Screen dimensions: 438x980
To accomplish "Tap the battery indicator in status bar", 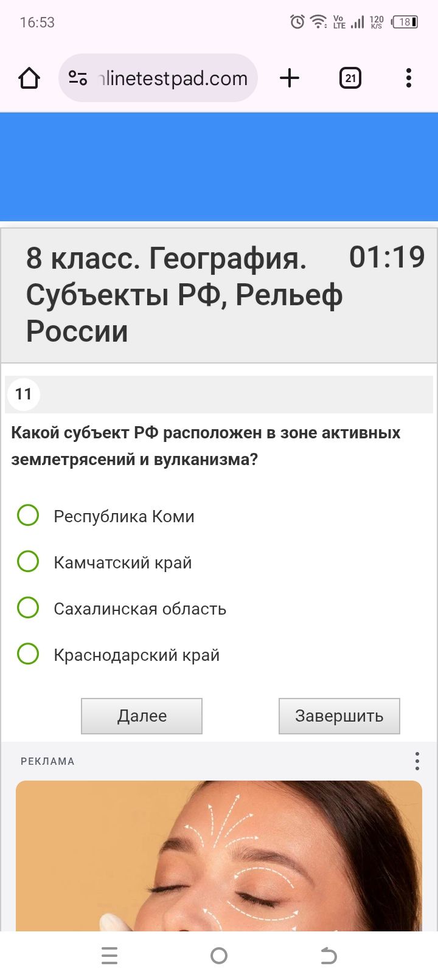I will click(405, 22).
